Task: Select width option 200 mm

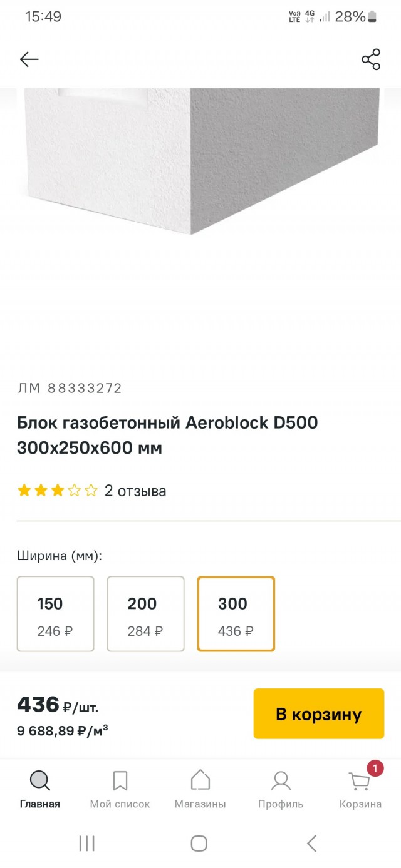Action: pos(145,614)
